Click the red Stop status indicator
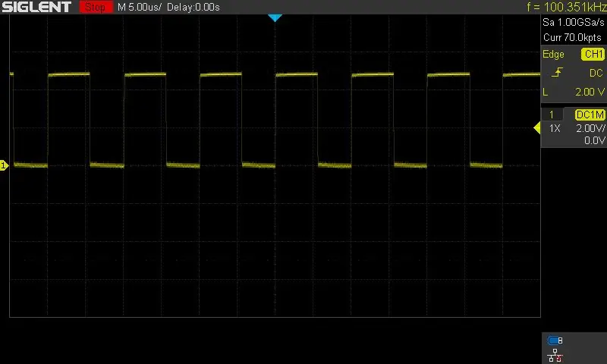The image size is (607, 364). point(96,7)
